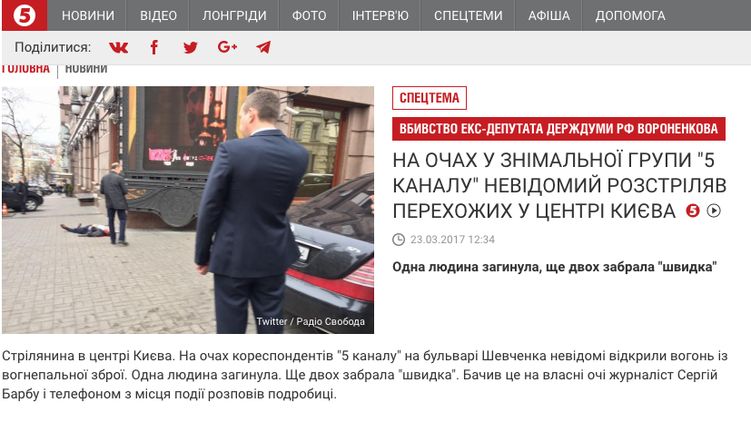Open the НОВИНИ menu item

click(x=88, y=15)
